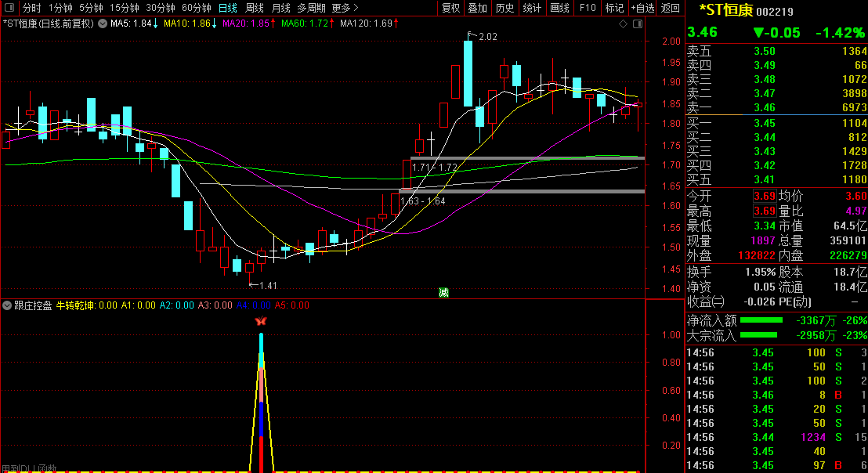Click the diamond icon at chart top-right
Screen dimensions: 868x473
(x=623, y=23)
